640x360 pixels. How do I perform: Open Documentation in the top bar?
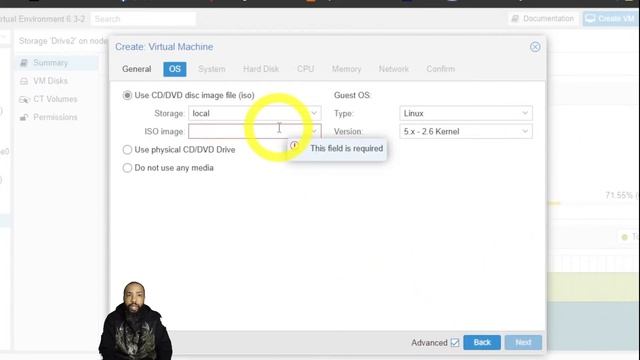click(543, 19)
